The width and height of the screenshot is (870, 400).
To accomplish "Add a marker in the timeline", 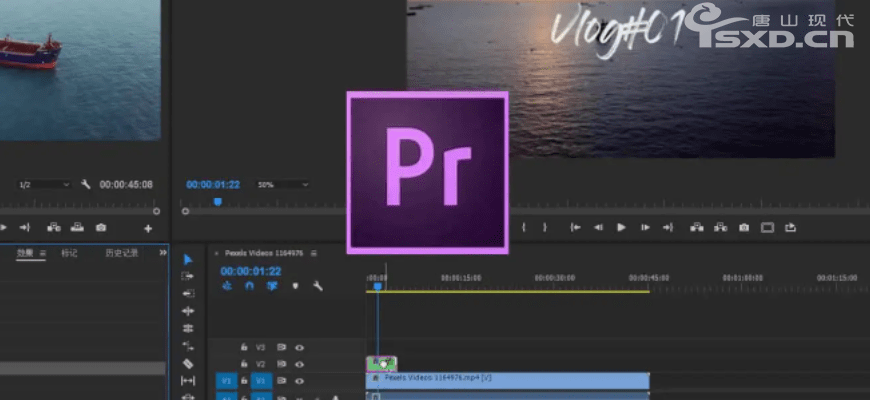I will tap(295, 286).
